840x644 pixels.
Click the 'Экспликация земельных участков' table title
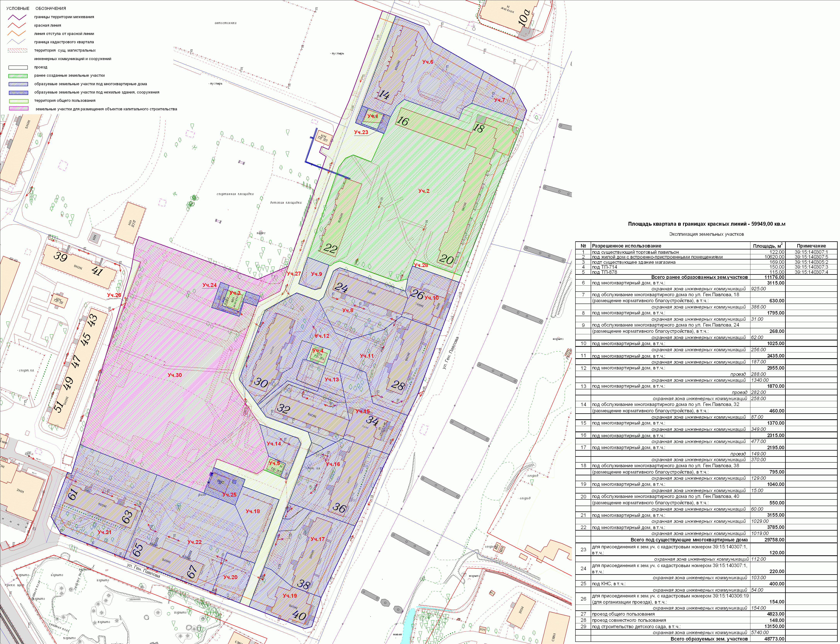[706, 234]
